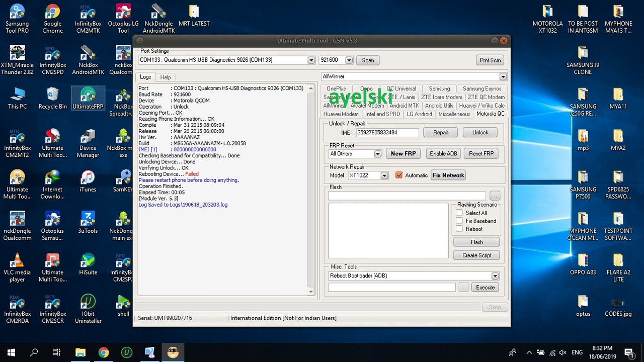Click the IMEI Repair button
Viewport: 644px width, 362px height.
[441, 133]
